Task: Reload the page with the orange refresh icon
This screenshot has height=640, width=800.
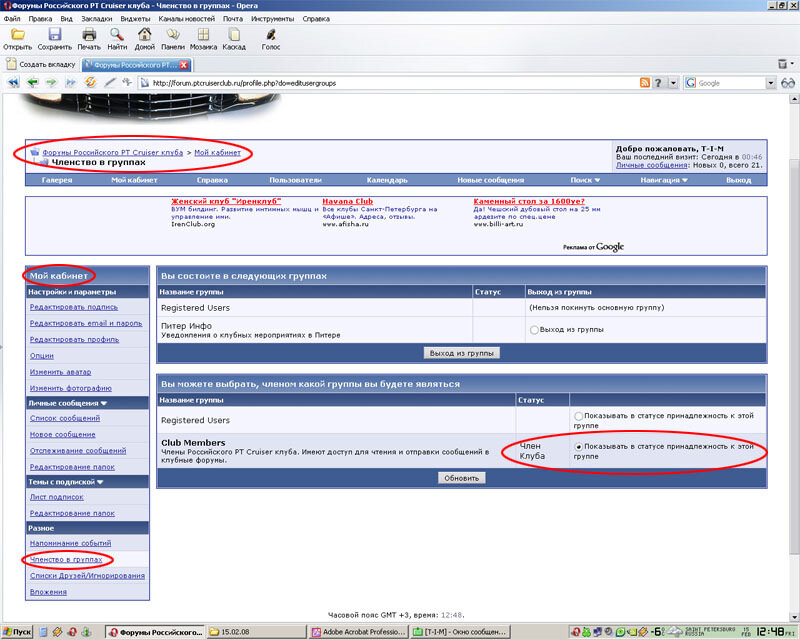Action: 90,83
